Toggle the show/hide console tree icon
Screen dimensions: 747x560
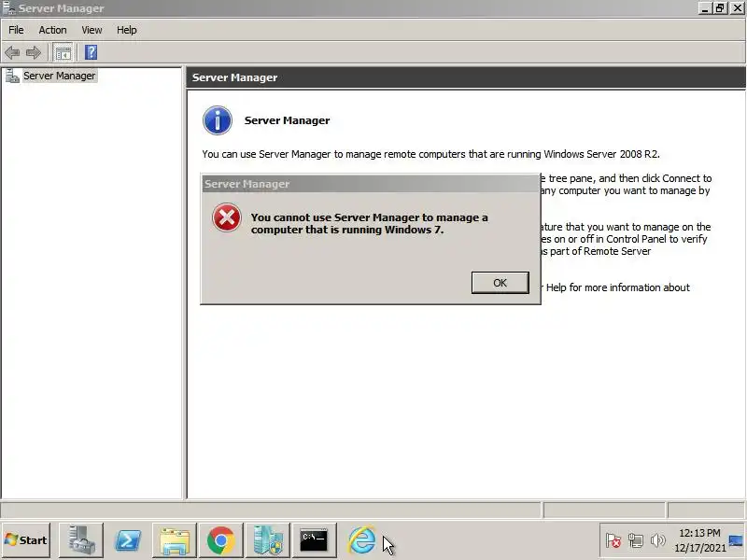point(63,52)
